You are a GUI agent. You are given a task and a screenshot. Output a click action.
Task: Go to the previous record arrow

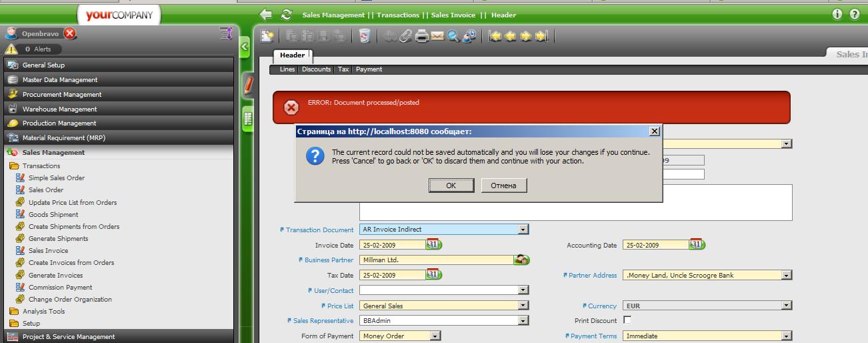click(x=511, y=36)
